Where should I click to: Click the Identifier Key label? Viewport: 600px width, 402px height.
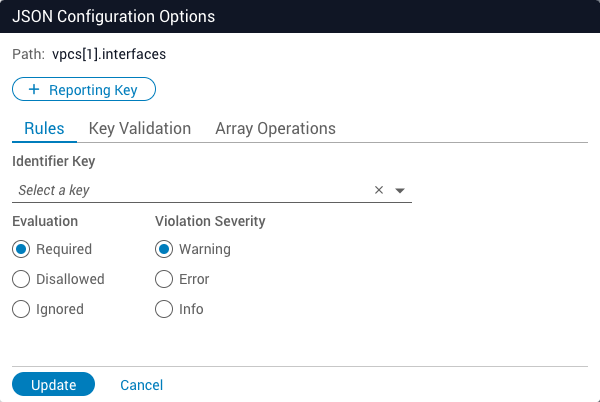[x=53, y=160]
